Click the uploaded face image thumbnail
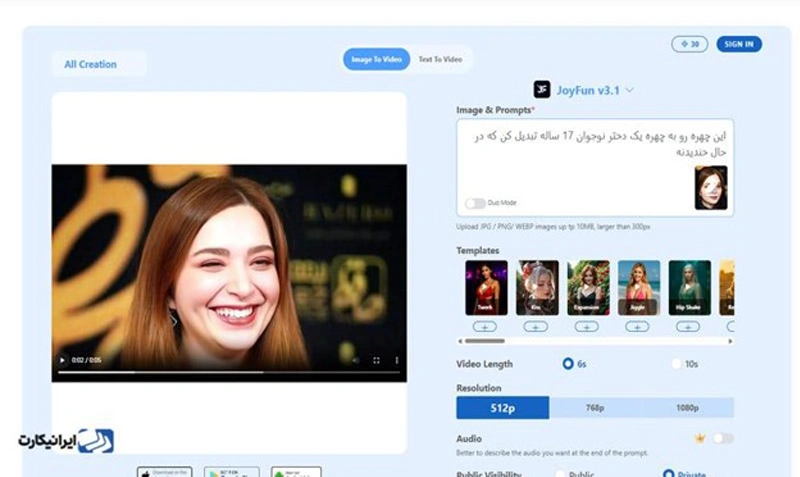The width and height of the screenshot is (800, 477). pos(711,188)
